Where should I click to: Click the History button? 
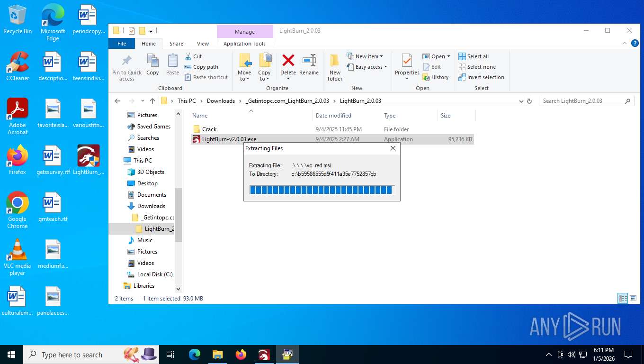(x=436, y=77)
